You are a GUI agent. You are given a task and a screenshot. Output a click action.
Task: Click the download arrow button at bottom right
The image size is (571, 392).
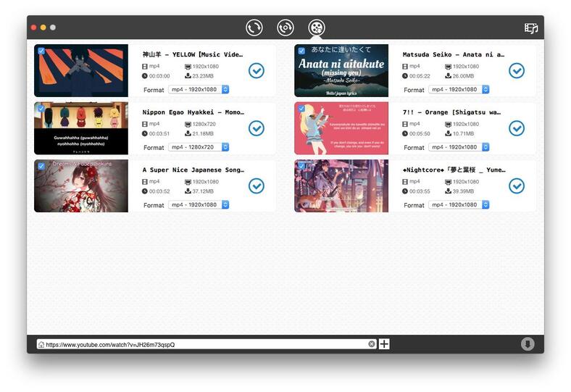point(528,343)
